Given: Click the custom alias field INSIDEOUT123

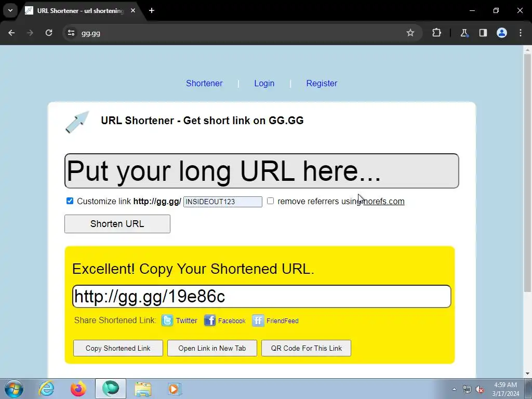Looking at the screenshot, I should click(x=222, y=202).
